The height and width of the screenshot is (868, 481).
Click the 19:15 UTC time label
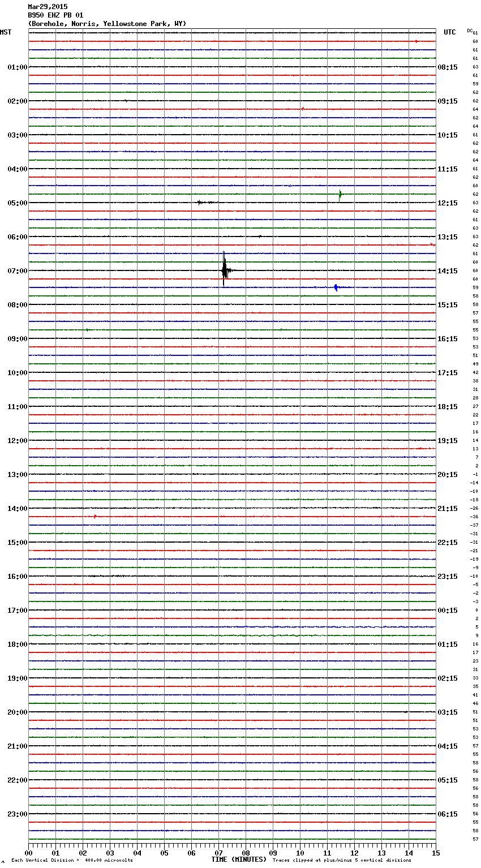pyautogui.click(x=448, y=440)
